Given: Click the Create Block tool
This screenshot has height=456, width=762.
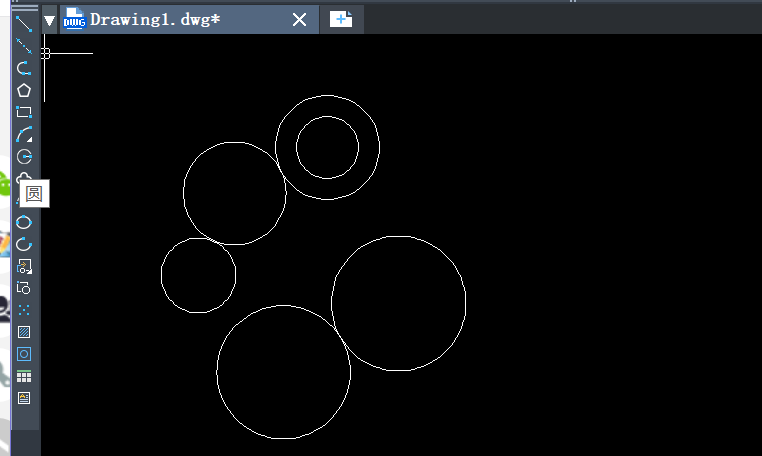Looking at the screenshot, I should pyautogui.click(x=24, y=288).
